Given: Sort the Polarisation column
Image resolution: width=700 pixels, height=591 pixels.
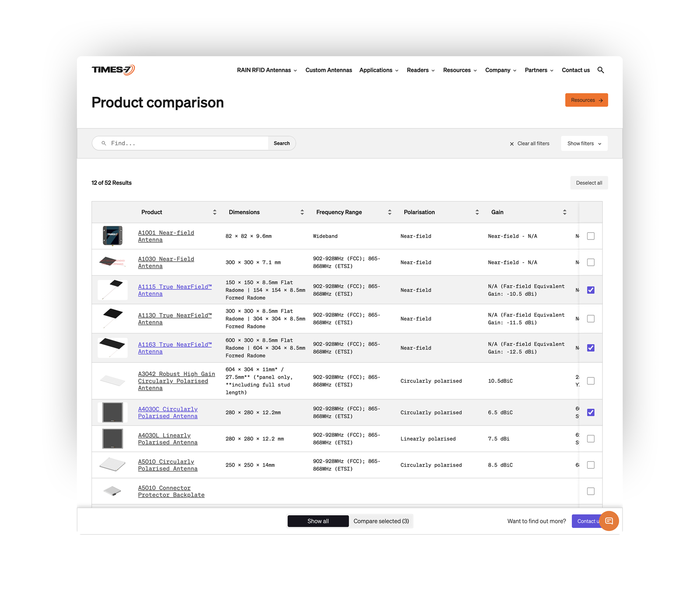Looking at the screenshot, I should pyautogui.click(x=477, y=212).
